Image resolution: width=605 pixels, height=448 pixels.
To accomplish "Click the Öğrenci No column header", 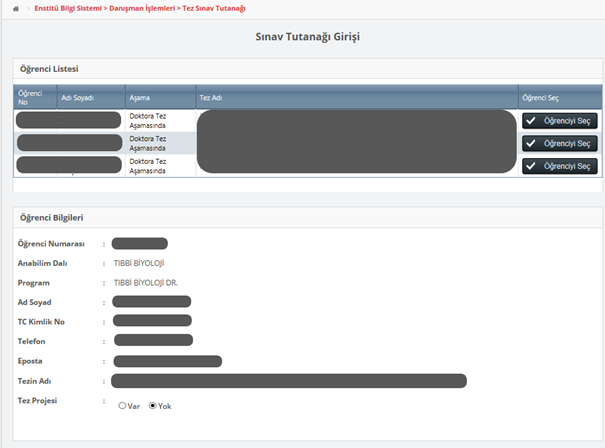I will (x=30, y=96).
